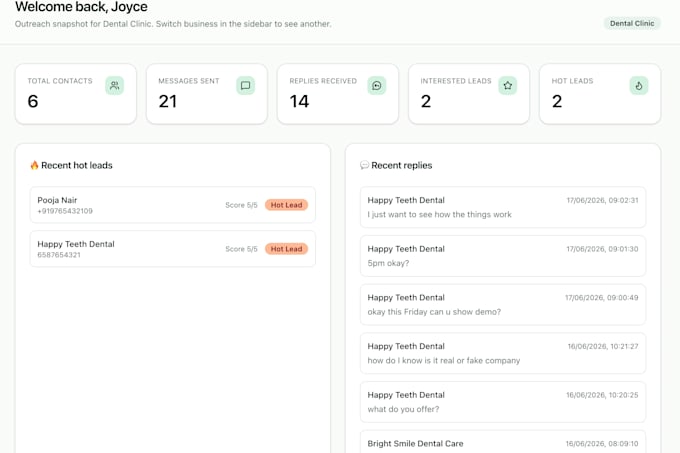Click the Messages Sent chat icon
680x453 pixels.
pyautogui.click(x=245, y=85)
